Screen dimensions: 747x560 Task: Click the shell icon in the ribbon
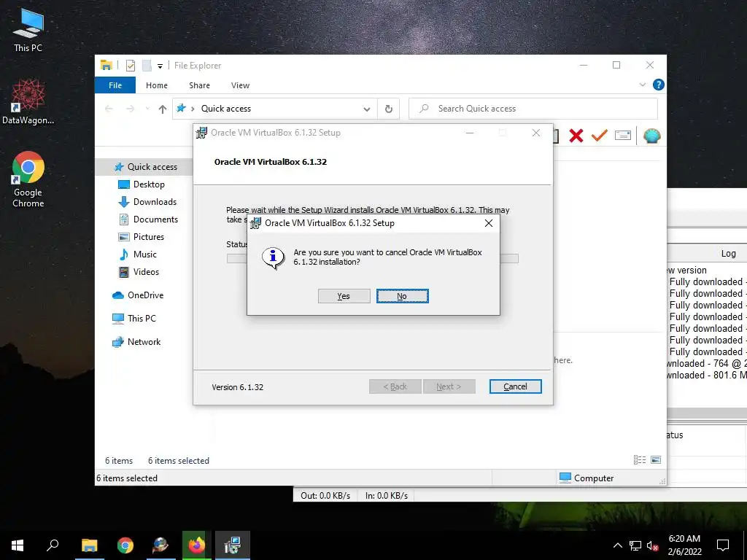coord(651,136)
